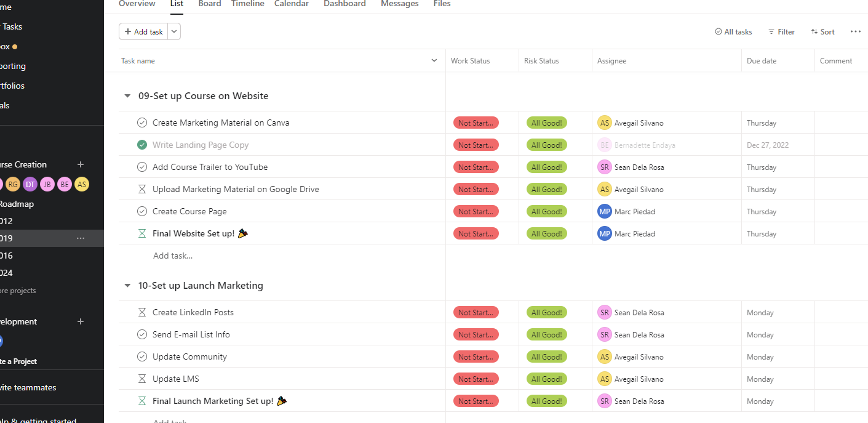Click the AS member avatar in sidebar

(82, 184)
